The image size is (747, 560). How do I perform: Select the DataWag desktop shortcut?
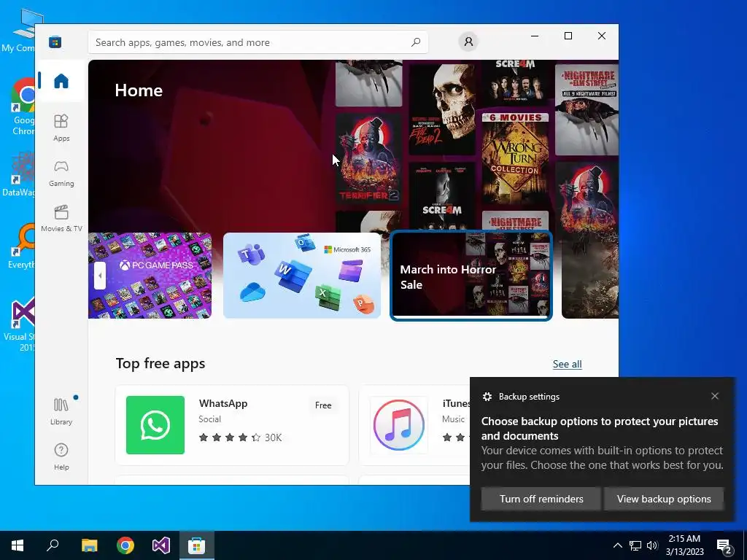(x=18, y=174)
